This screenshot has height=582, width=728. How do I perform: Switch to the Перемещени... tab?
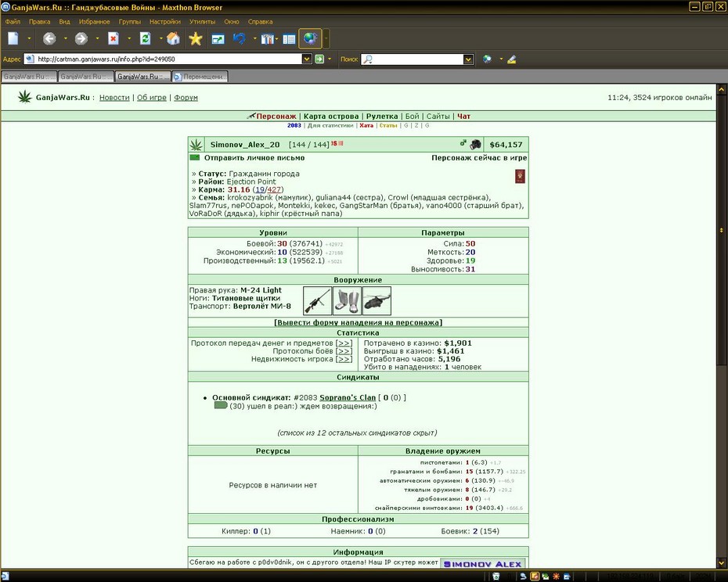[200, 77]
